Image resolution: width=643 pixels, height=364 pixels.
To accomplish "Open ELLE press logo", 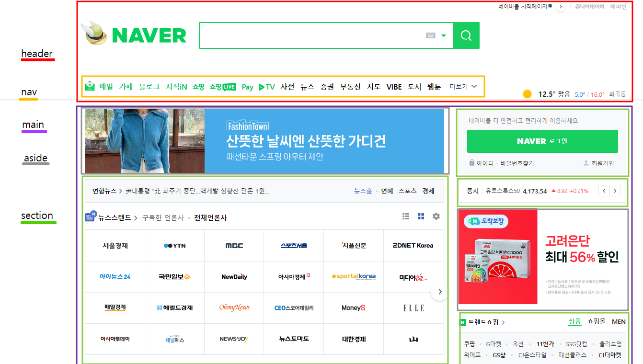I will [413, 307].
